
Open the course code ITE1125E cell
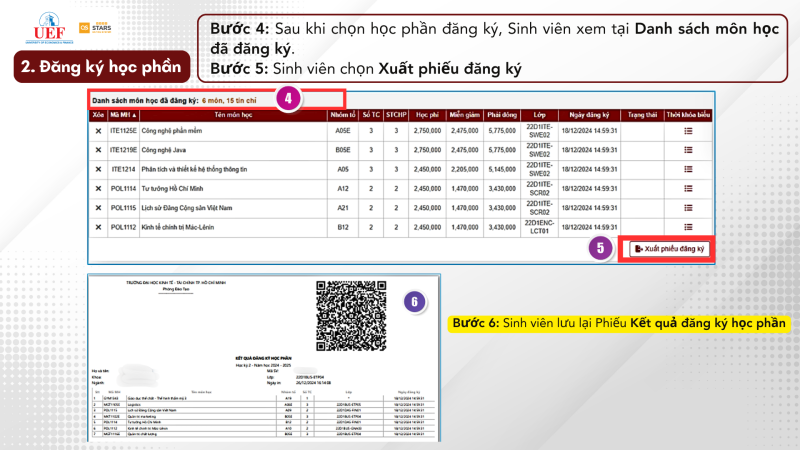[123, 131]
